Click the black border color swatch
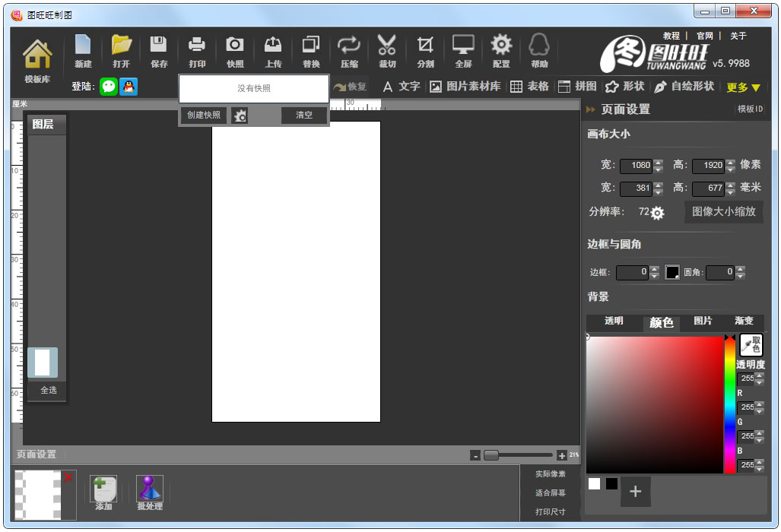Screen dimensions: 781x532 (x=672, y=272)
